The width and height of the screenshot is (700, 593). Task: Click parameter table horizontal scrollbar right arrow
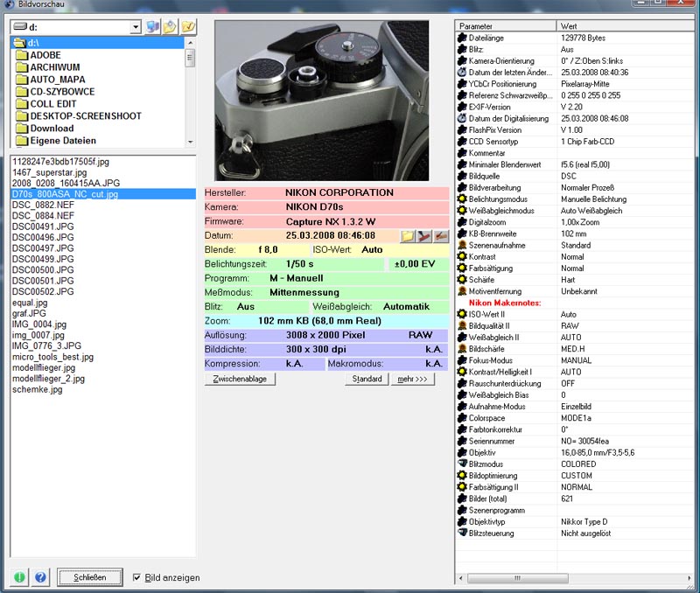coord(689,578)
